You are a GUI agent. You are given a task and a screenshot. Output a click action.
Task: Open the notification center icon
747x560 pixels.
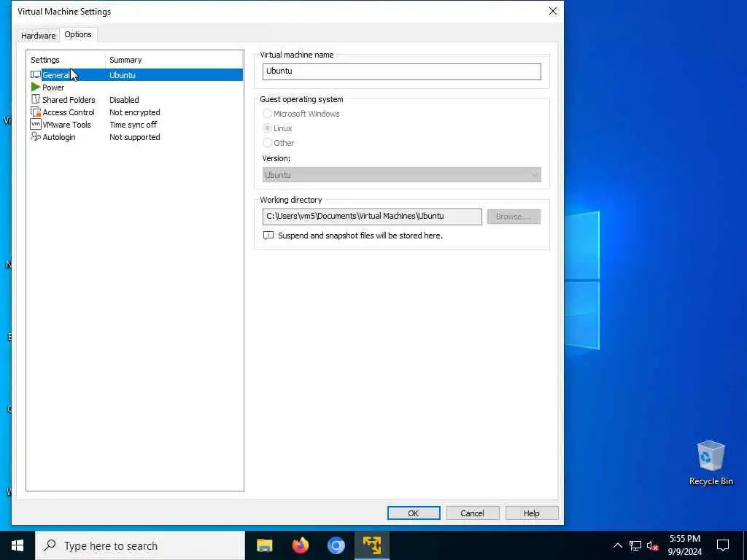(x=723, y=545)
